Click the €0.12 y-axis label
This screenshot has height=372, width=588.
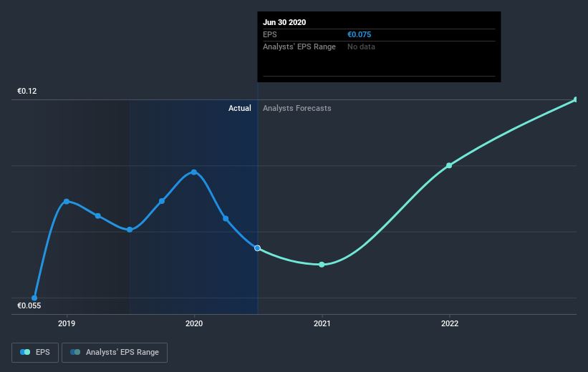pyautogui.click(x=27, y=91)
